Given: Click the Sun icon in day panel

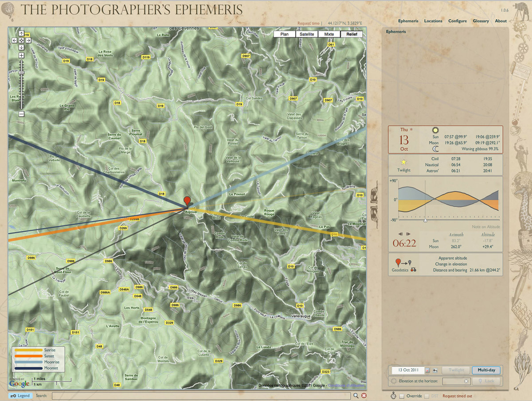Looking at the screenshot, I should [435, 131].
